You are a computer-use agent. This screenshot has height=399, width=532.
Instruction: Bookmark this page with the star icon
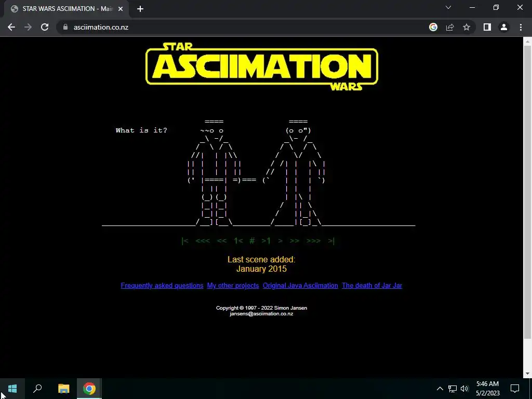click(x=467, y=27)
